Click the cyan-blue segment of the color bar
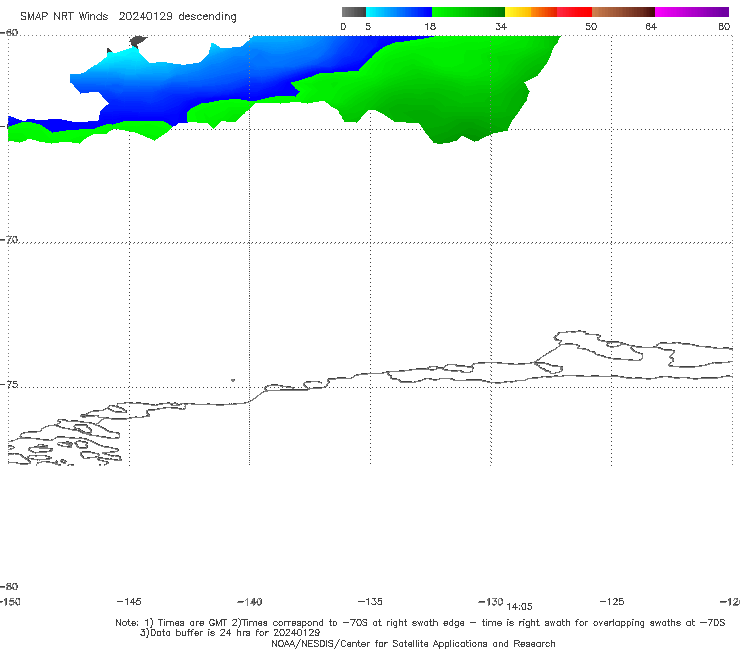Screen dimensions: 740x650 click(399, 12)
